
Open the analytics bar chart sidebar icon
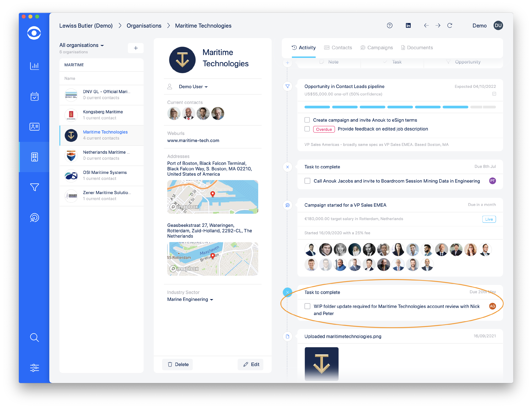pos(34,66)
